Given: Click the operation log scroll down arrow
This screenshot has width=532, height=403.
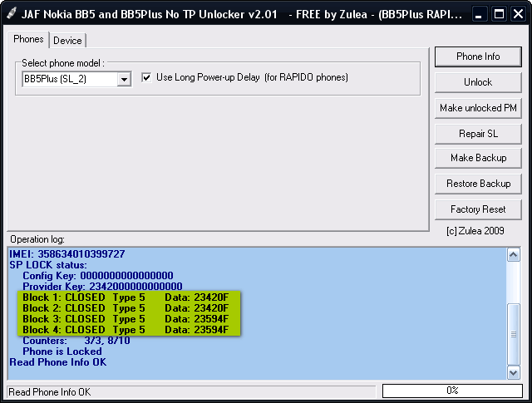Looking at the screenshot, I should pos(514,373).
